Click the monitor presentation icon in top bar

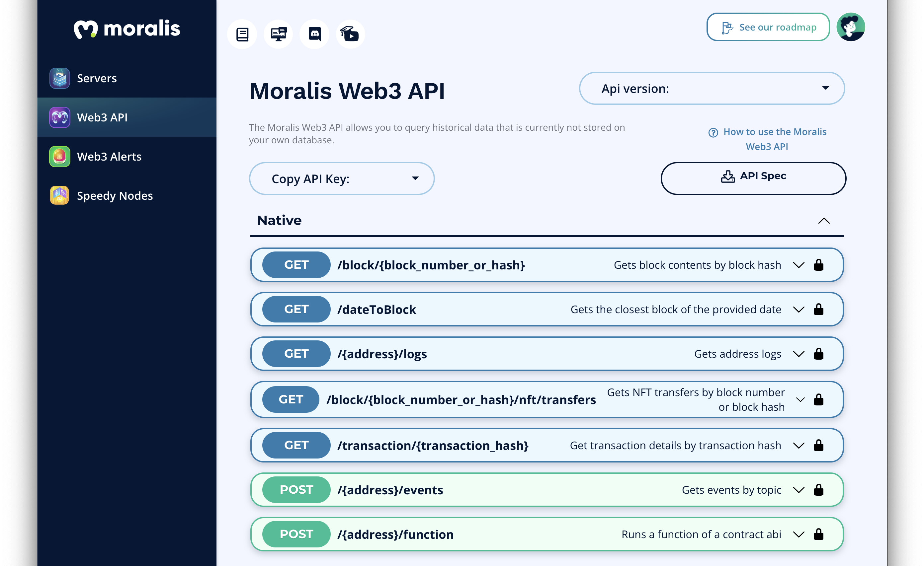(278, 34)
